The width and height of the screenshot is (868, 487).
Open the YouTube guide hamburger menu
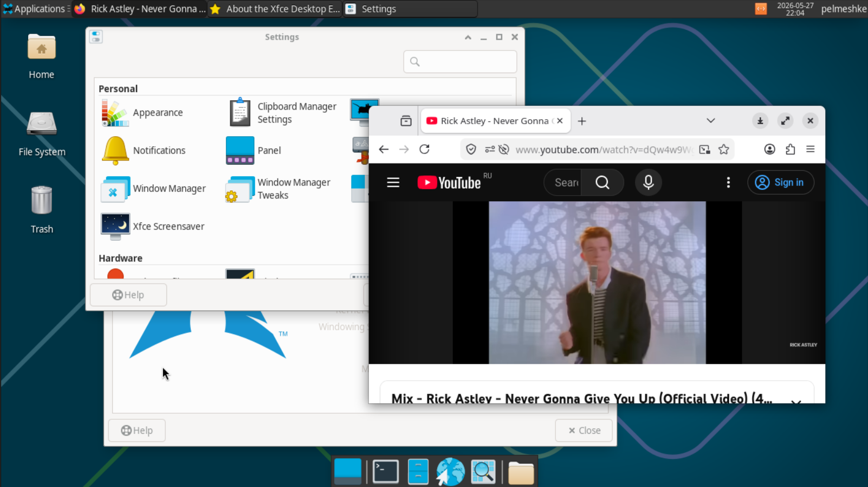pyautogui.click(x=393, y=183)
